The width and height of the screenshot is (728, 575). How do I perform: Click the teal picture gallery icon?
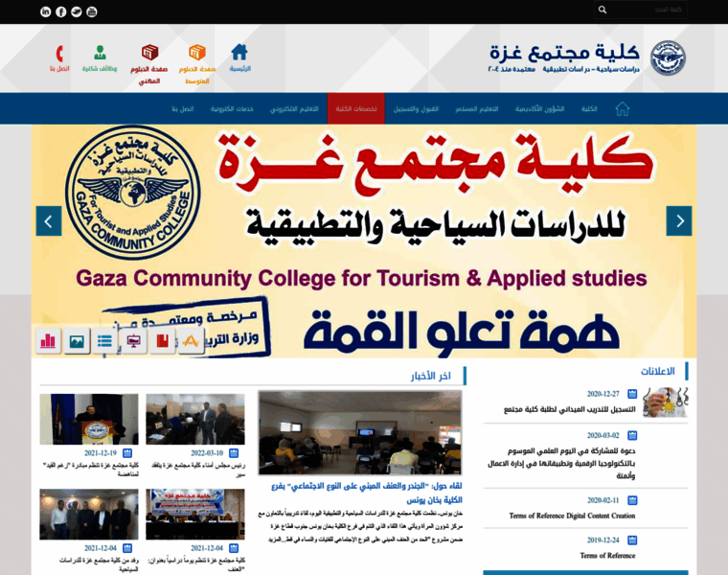77,341
